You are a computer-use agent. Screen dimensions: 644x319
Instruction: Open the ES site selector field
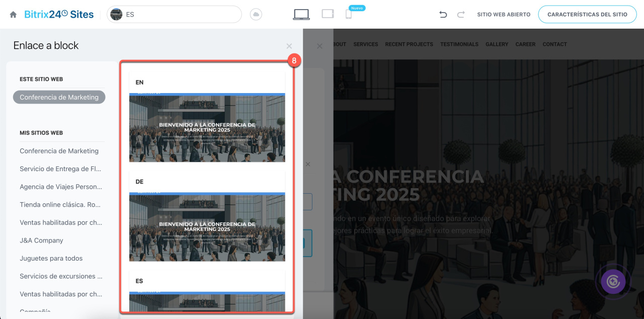[174, 15]
